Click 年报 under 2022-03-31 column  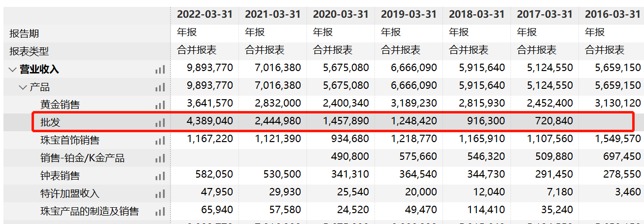coord(187,32)
